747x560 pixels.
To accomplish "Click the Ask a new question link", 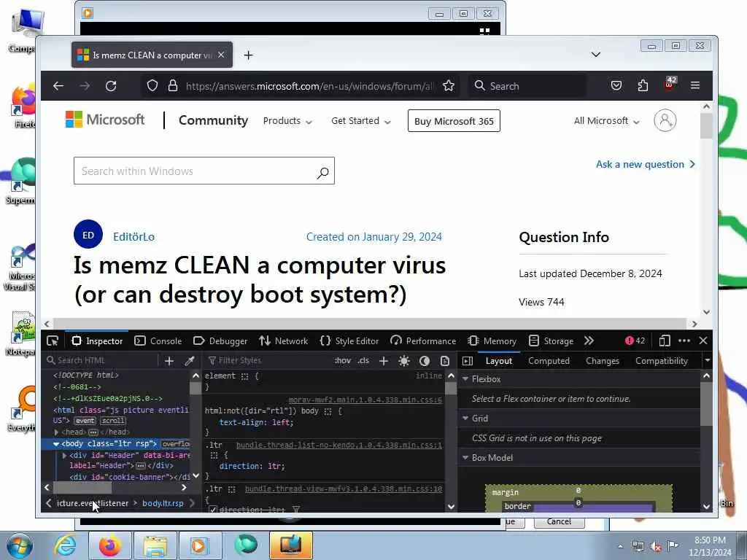I will pos(646,164).
